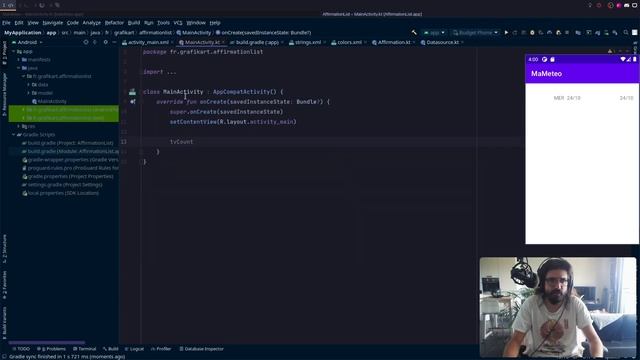640x360 pixels.
Task: Click the debug bug icon in toolbar
Action: click(532, 33)
